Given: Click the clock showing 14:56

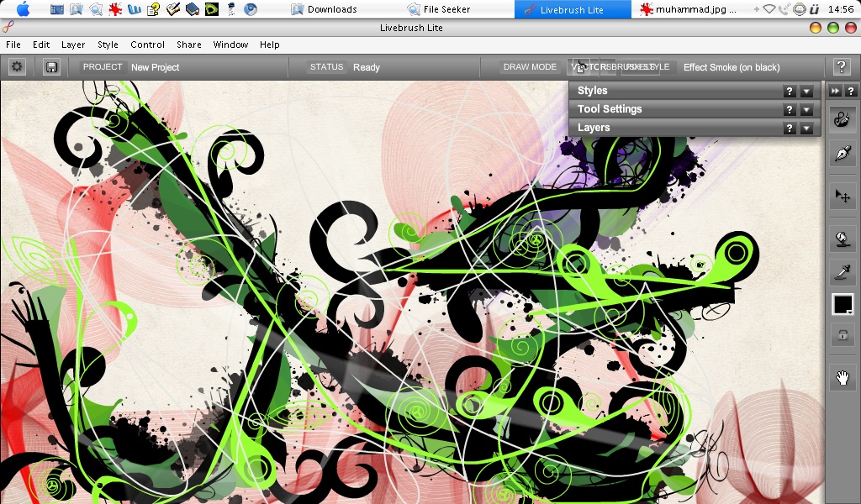Looking at the screenshot, I should tap(841, 9).
